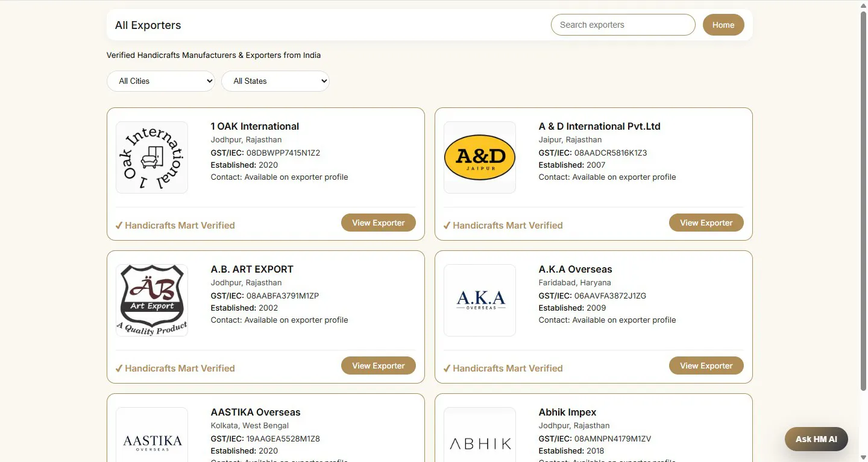Click Handicrafts Mart Verified on 1 OAK card
This screenshot has height=462, width=868.
coord(175,225)
